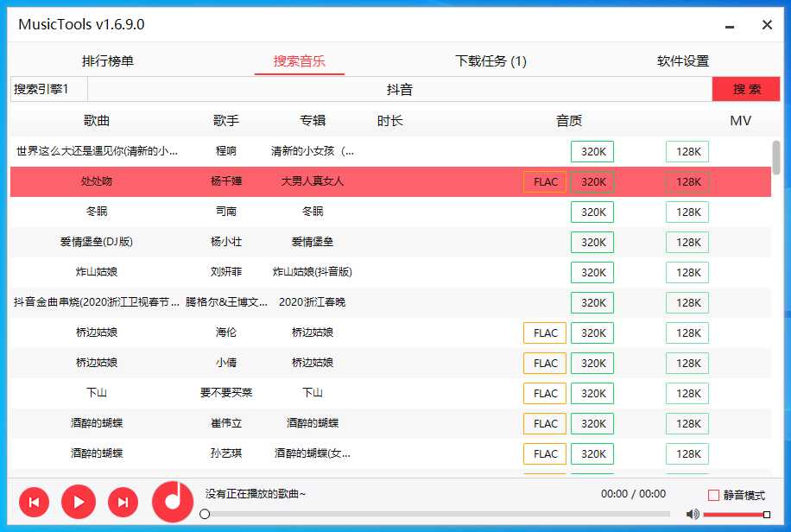791x532 pixels.
Task: Mute audio via the speaker icon
Action: (x=693, y=515)
